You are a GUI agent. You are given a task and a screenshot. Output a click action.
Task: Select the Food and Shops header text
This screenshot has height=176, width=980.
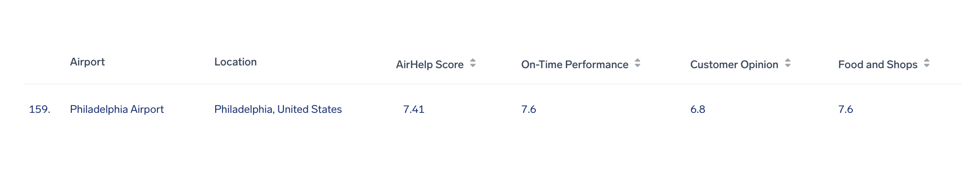tap(878, 65)
